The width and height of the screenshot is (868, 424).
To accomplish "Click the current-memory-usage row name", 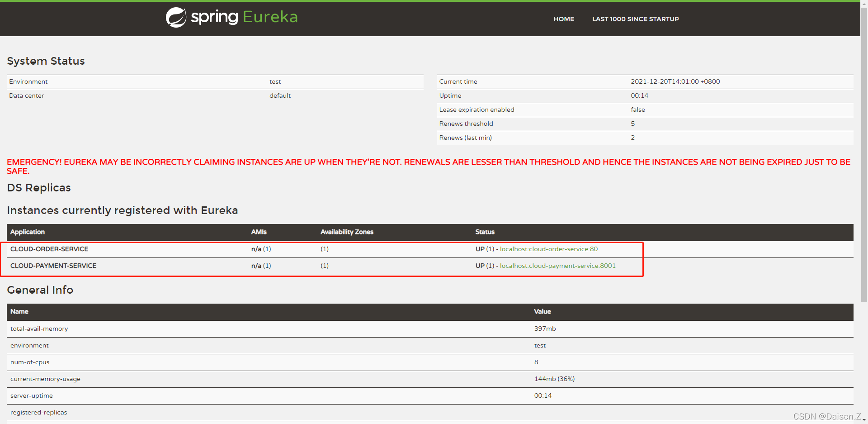I will coord(45,379).
